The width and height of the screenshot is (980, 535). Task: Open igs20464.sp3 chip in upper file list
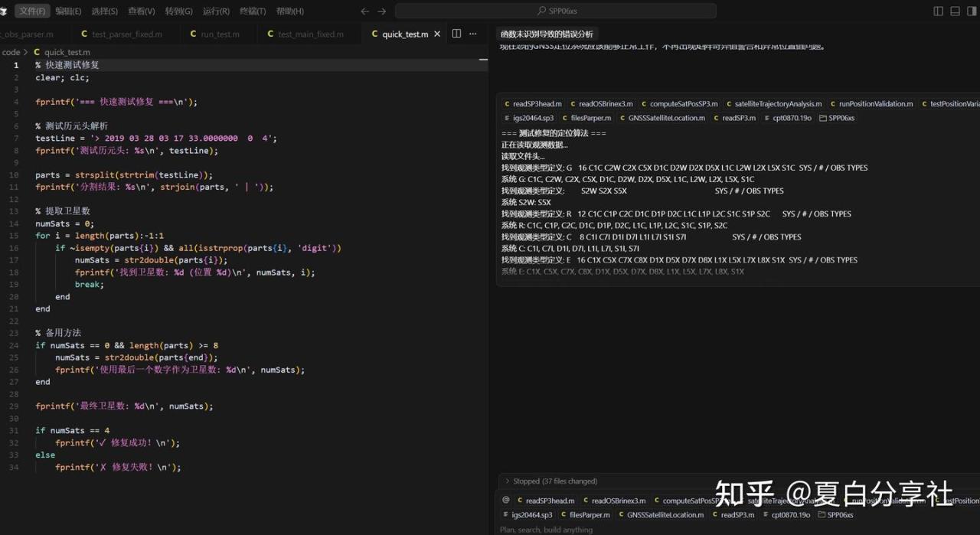pyautogui.click(x=528, y=118)
